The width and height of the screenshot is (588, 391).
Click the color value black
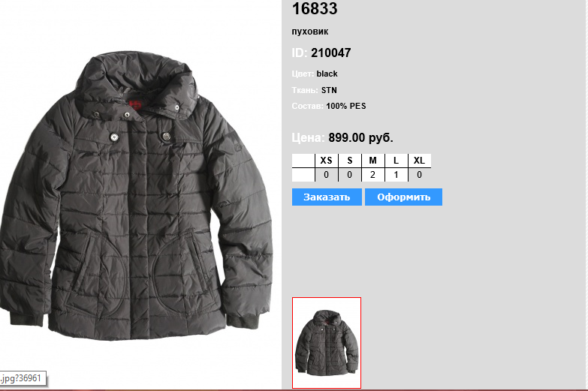click(327, 74)
